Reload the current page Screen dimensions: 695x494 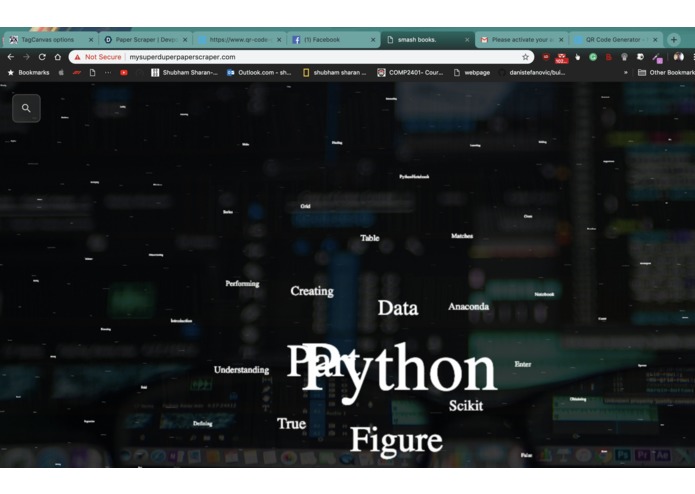click(x=42, y=57)
